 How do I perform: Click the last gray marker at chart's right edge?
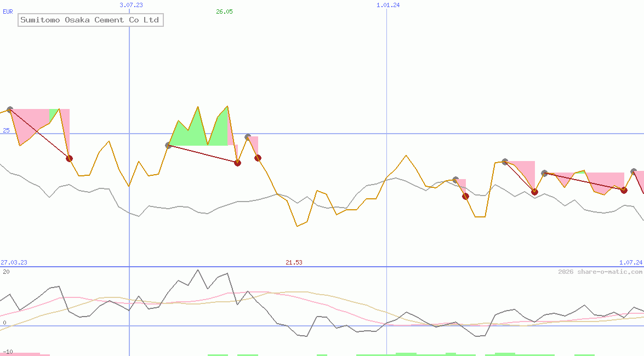click(634, 171)
